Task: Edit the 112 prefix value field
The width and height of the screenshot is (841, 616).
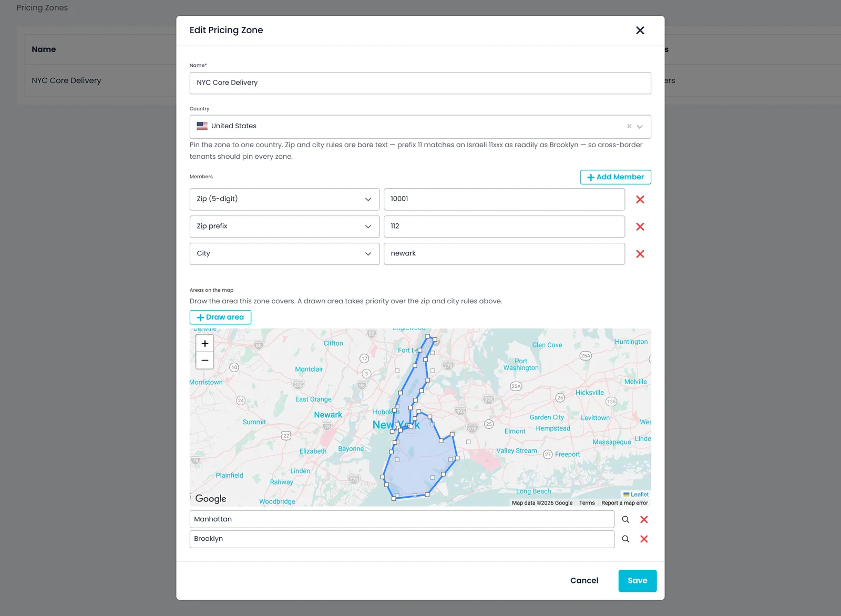Action: coord(504,227)
